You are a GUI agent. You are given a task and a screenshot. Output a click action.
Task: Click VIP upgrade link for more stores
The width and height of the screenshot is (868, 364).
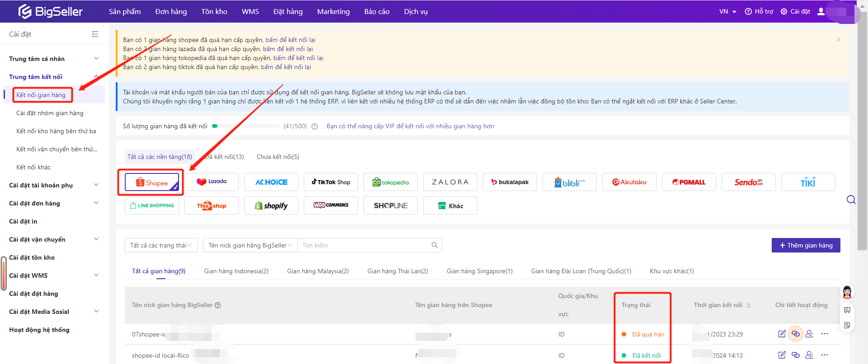(410, 126)
